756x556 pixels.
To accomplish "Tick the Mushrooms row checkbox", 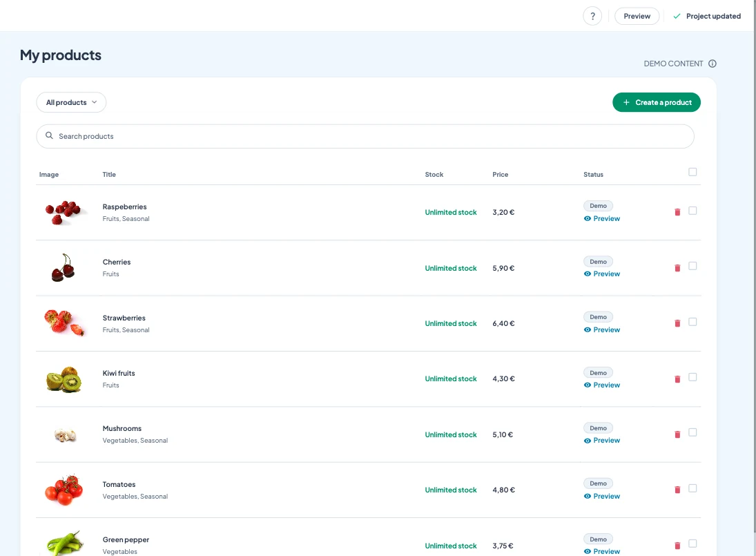I will [x=692, y=432].
